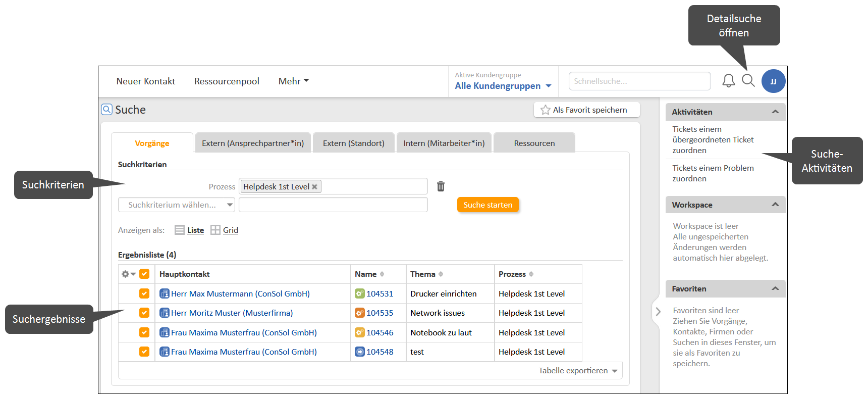This screenshot has height=394, width=868.
Task: Toggle select-all checkbox in table header
Action: click(x=144, y=274)
